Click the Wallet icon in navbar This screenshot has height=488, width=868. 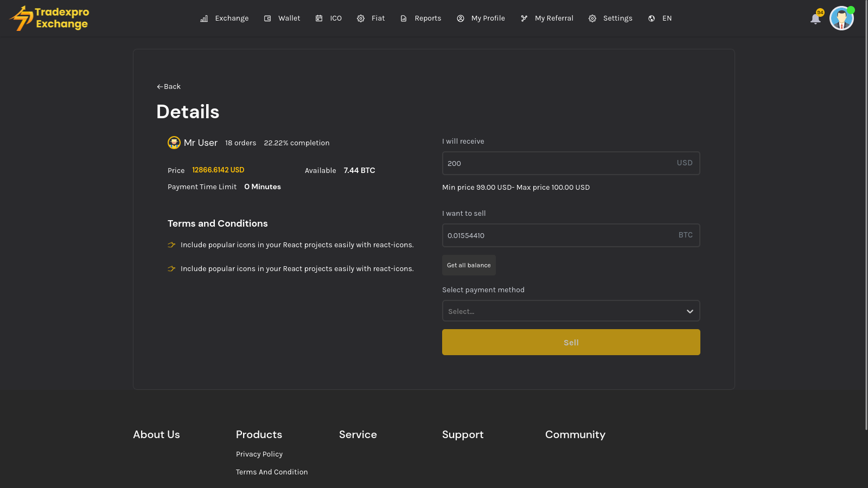(x=267, y=18)
